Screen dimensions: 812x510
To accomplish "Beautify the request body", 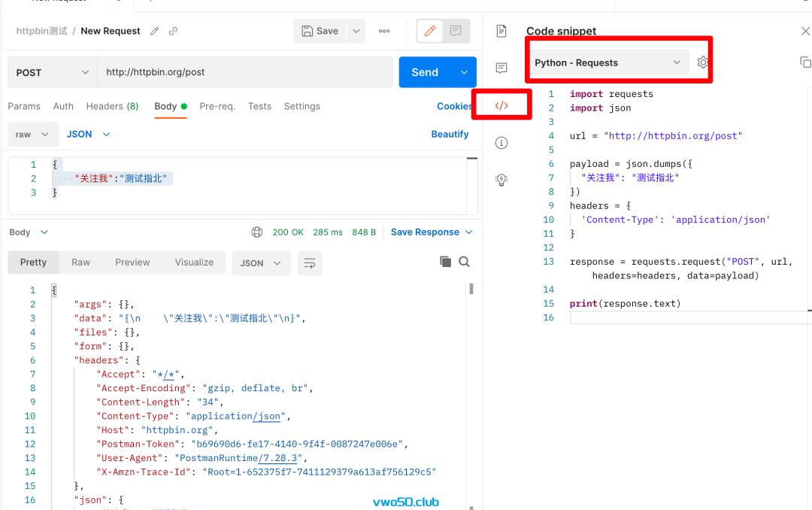I will pyautogui.click(x=450, y=134).
